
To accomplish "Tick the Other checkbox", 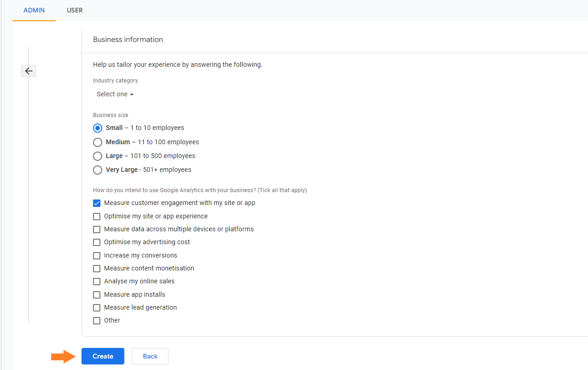I will click(97, 321).
